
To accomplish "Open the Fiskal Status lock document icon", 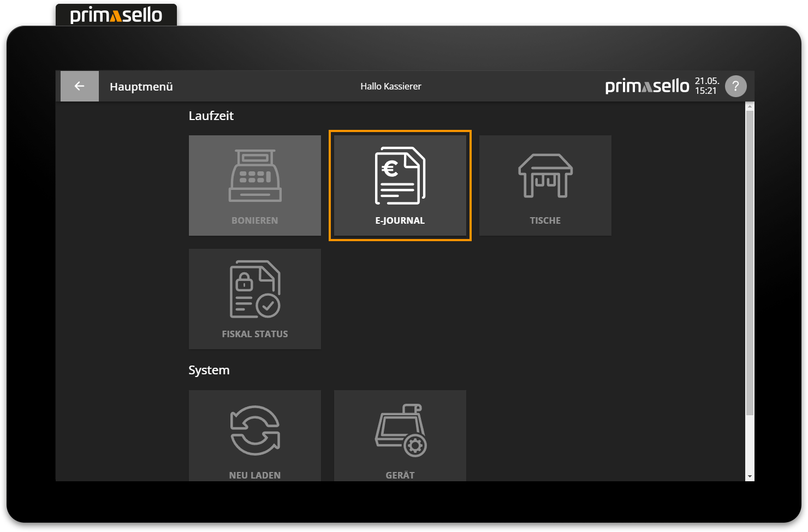I will [x=255, y=289].
